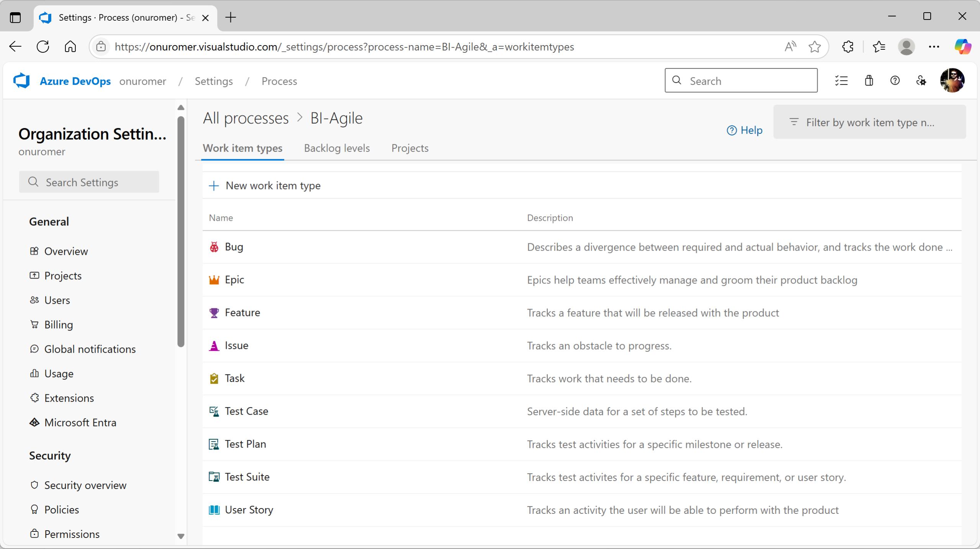The width and height of the screenshot is (980, 549).
Task: Click the Azure DevOps logo icon
Action: [21, 81]
